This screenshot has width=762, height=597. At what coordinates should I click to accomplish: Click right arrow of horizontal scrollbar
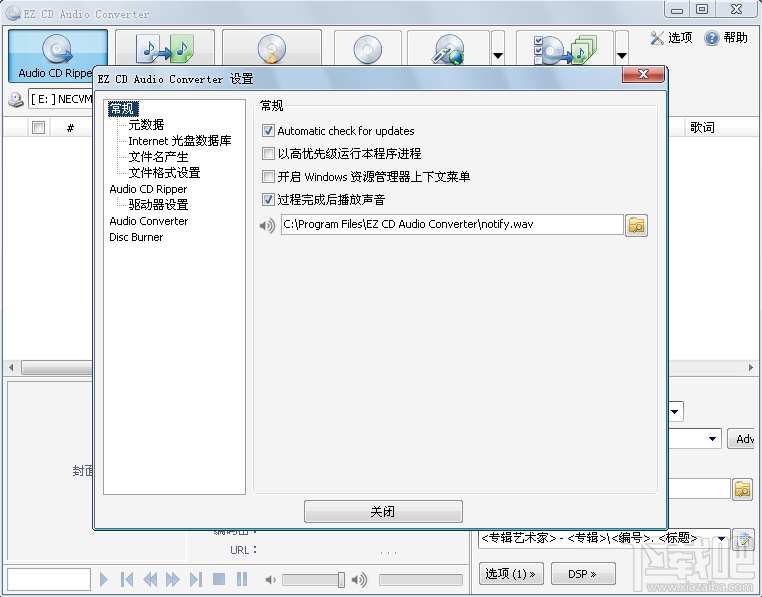coord(751,368)
